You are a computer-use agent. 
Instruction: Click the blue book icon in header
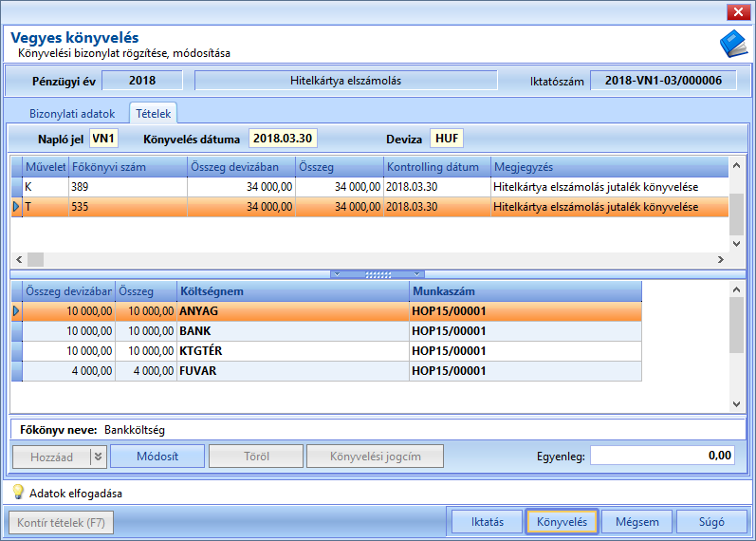734,44
